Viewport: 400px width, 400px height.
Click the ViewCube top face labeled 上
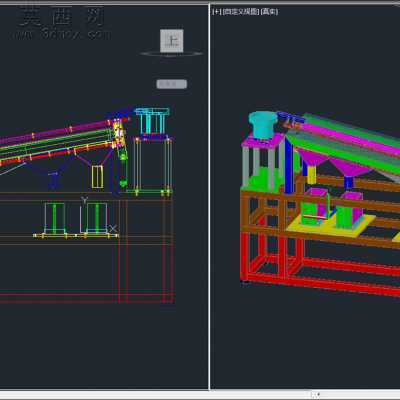pyautogui.click(x=172, y=41)
